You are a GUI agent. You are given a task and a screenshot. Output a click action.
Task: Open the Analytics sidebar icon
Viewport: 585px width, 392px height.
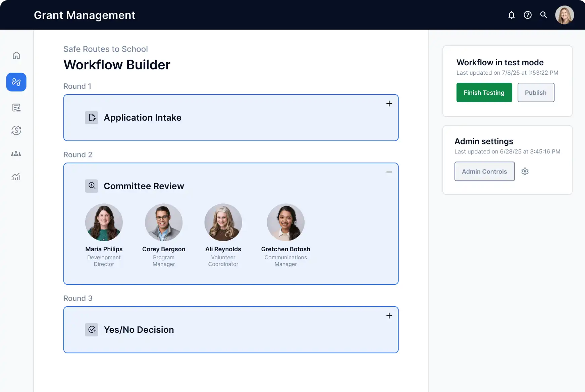click(x=16, y=177)
